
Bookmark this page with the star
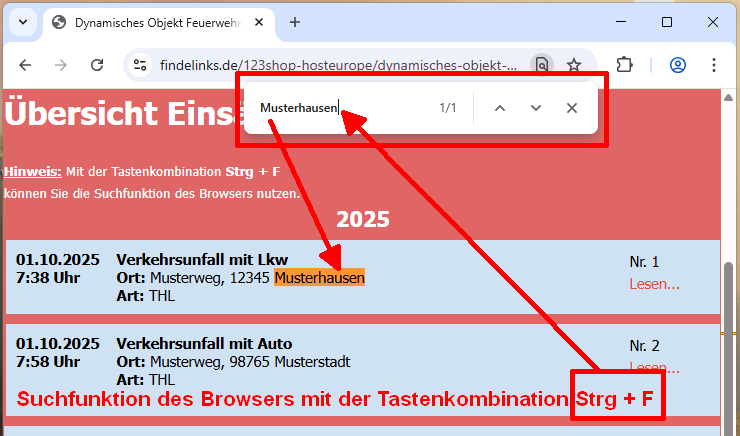pyautogui.click(x=574, y=65)
